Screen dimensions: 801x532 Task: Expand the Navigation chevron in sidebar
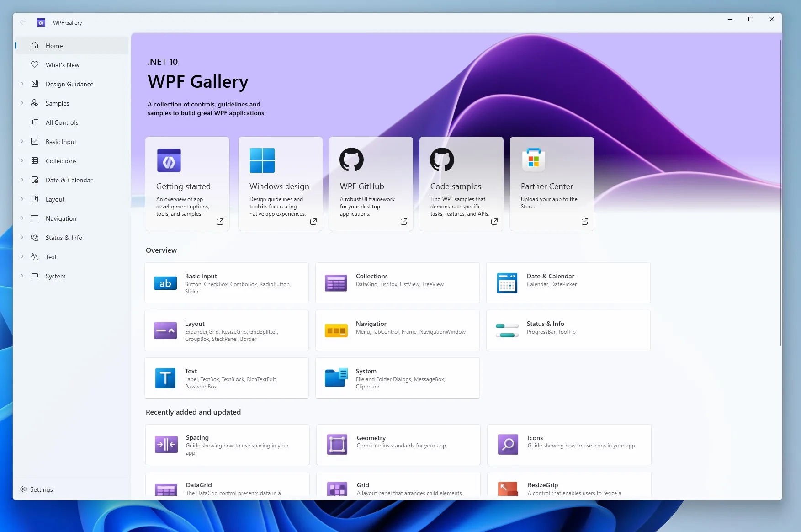pos(22,218)
